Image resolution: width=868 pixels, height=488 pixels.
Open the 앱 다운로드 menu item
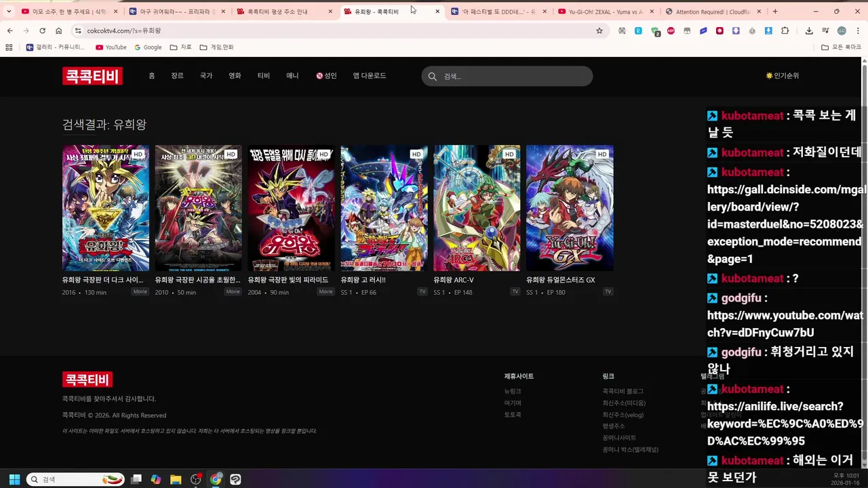369,76
